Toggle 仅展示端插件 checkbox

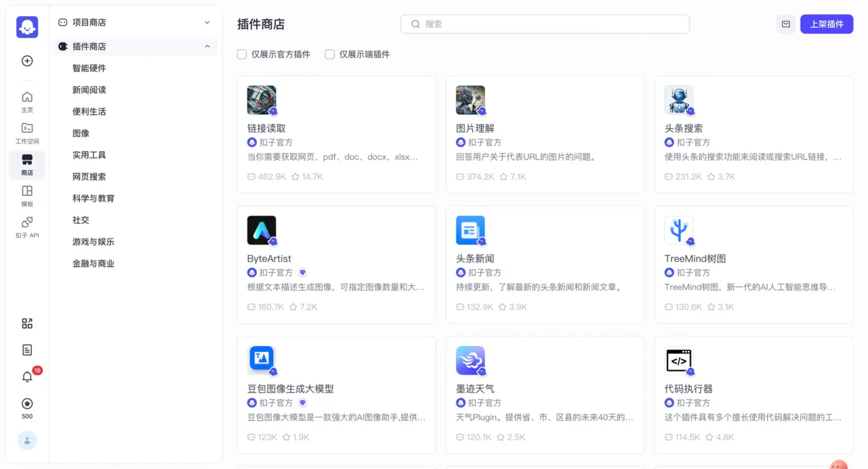pos(329,54)
